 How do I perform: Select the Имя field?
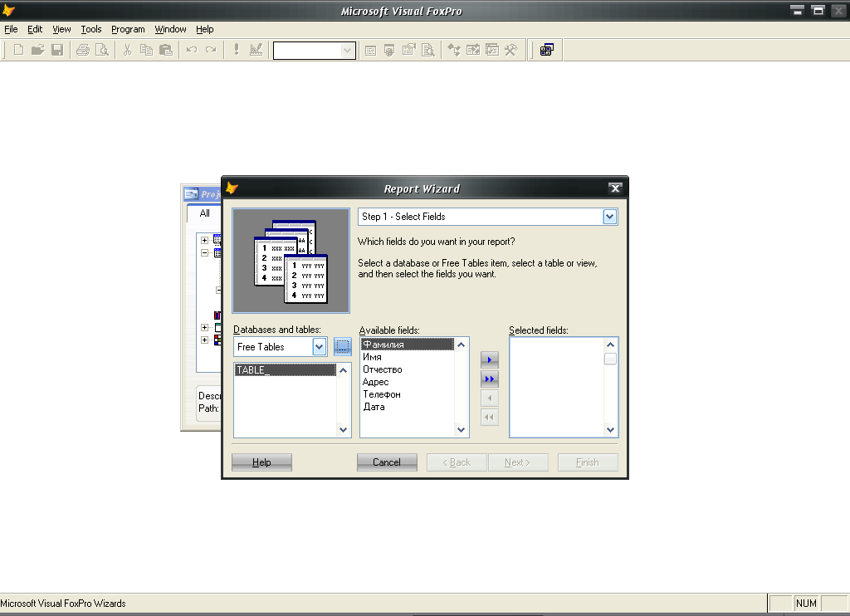pos(407,357)
